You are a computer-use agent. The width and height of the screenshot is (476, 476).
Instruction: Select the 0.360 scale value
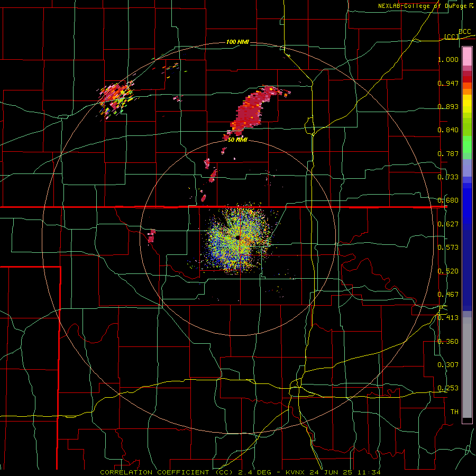[448, 342]
